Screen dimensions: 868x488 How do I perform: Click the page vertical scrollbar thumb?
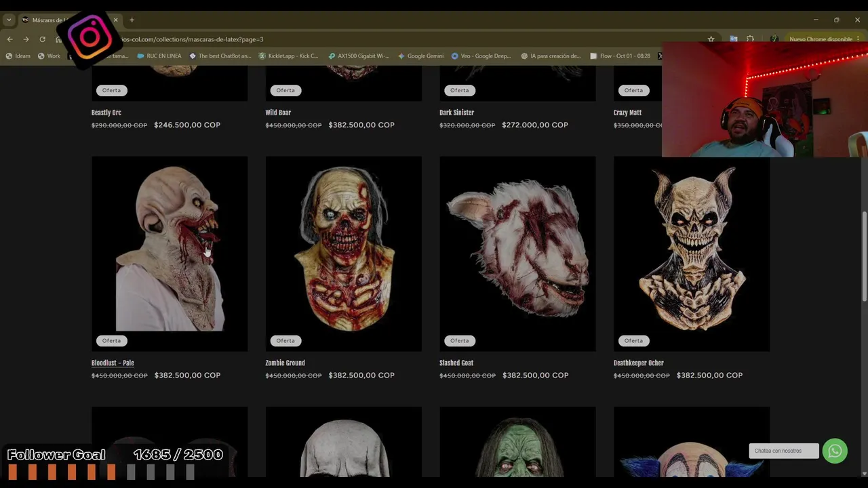(864, 256)
